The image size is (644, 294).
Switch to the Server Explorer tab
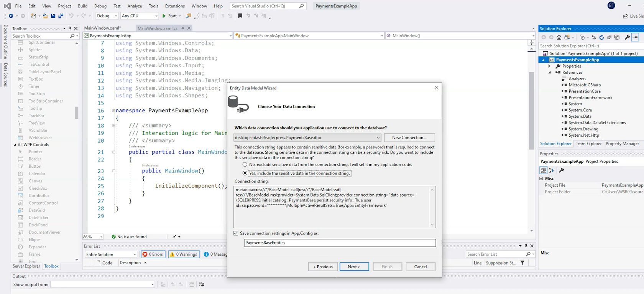pyautogui.click(x=26, y=266)
